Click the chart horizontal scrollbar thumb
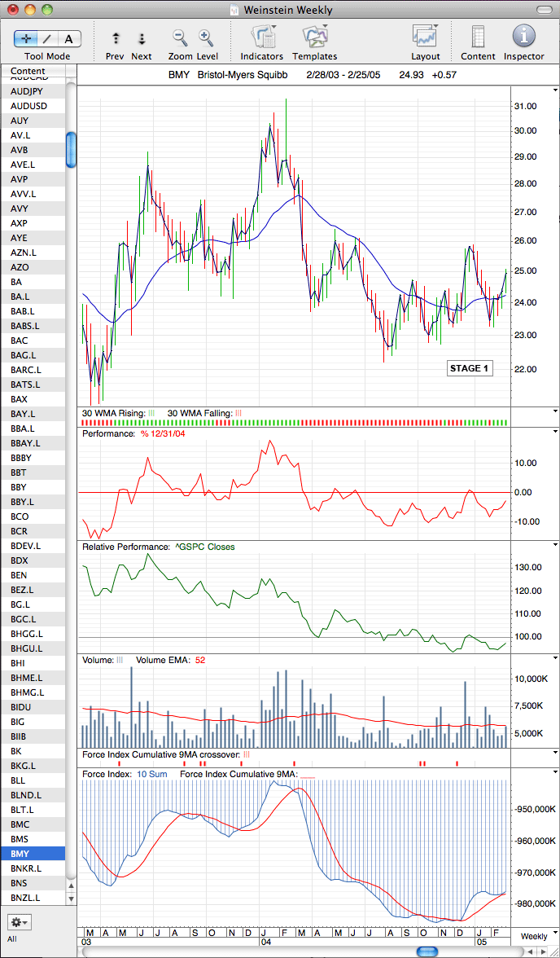The image size is (560, 958). [x=427, y=951]
